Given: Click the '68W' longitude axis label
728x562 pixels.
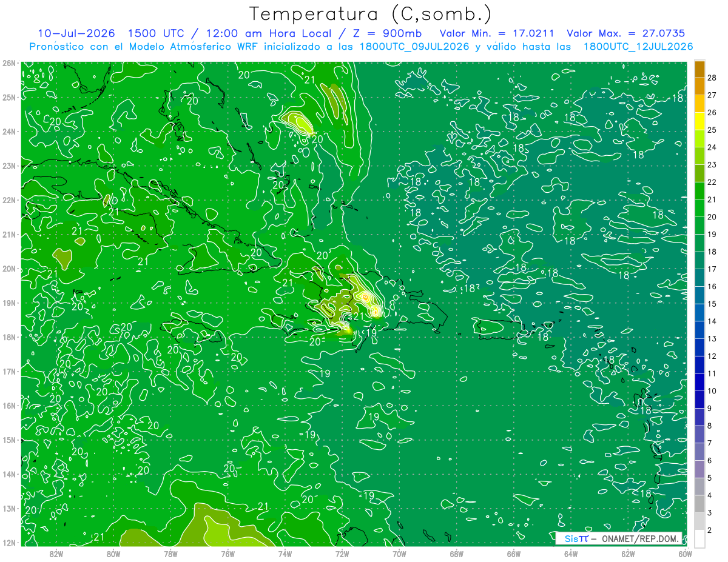Looking at the screenshot, I should coord(456,554).
